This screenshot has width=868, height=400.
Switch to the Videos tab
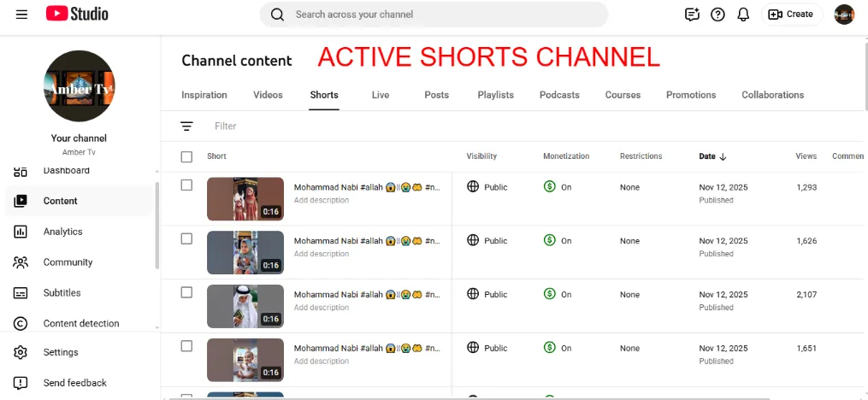click(268, 95)
